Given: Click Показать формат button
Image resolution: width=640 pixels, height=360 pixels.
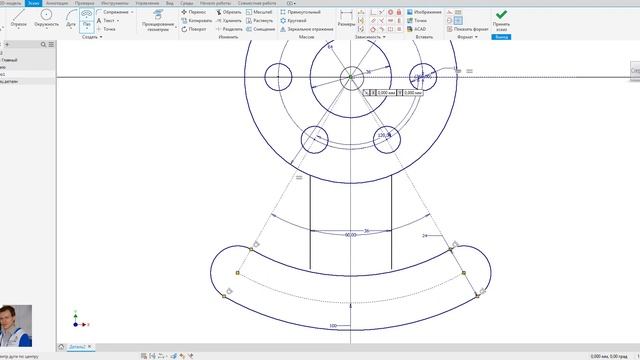Looking at the screenshot, I should [x=467, y=29].
